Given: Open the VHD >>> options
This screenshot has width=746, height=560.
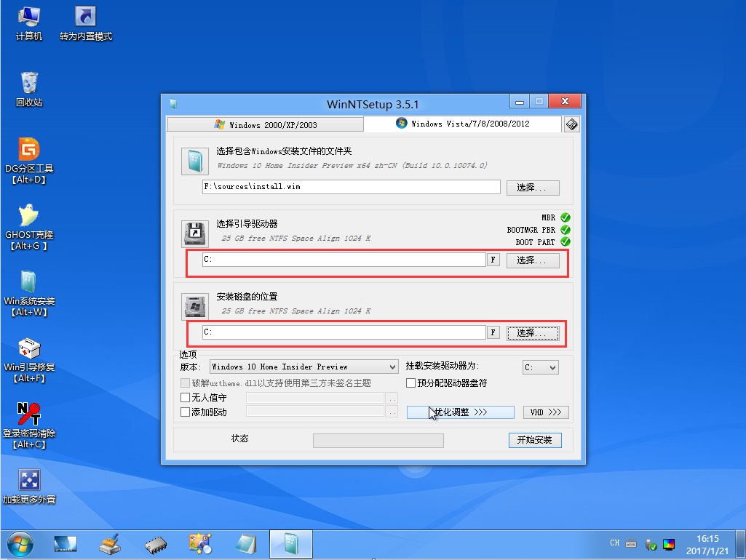Looking at the screenshot, I should point(546,412).
